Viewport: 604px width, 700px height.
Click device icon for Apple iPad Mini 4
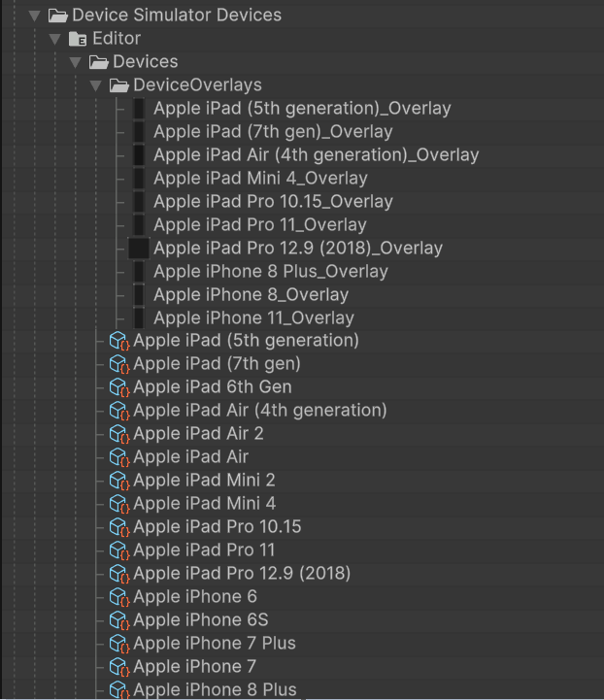click(x=119, y=504)
